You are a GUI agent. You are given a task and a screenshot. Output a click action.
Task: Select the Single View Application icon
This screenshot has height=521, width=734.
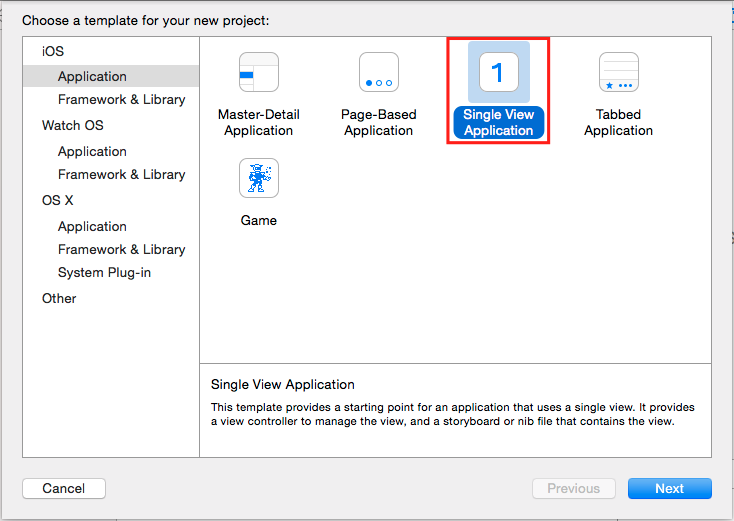click(499, 72)
